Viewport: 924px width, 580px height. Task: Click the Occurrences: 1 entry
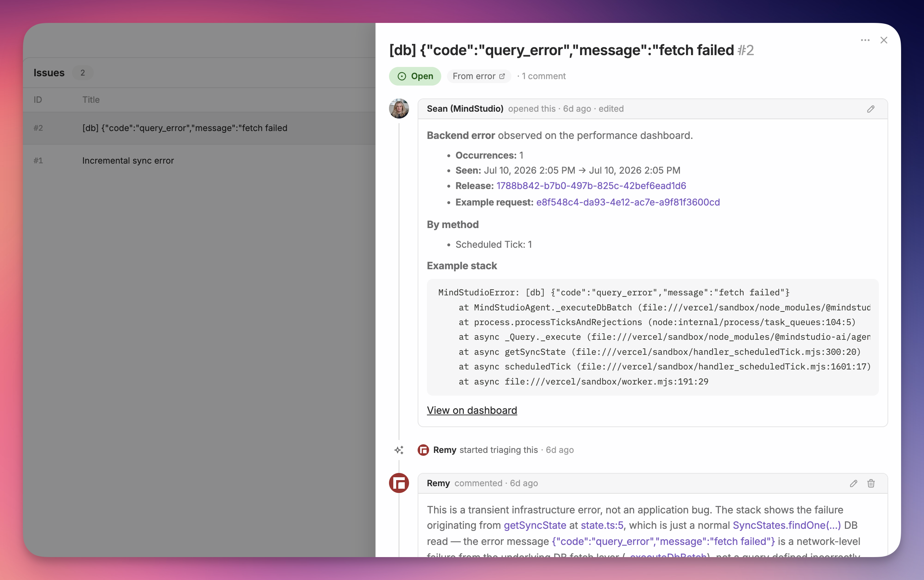(x=489, y=155)
